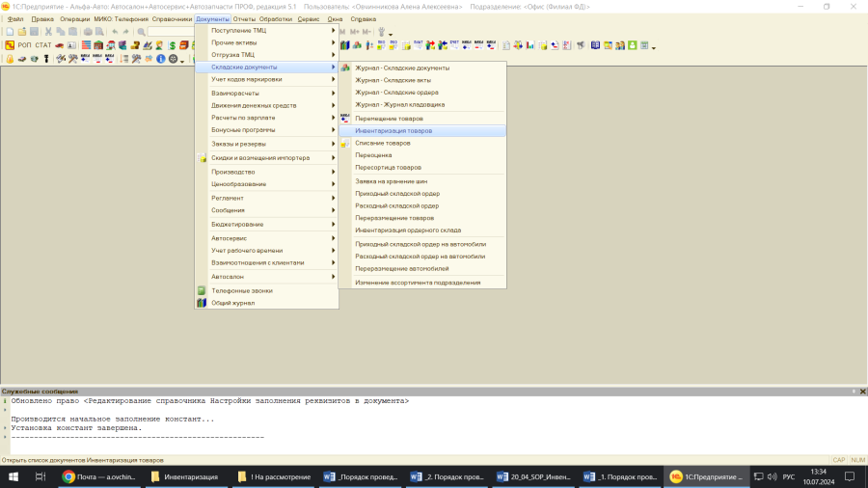The width and height of the screenshot is (868, 488).
Task: Click the green user avatar toolbar icon
Action: (x=632, y=45)
